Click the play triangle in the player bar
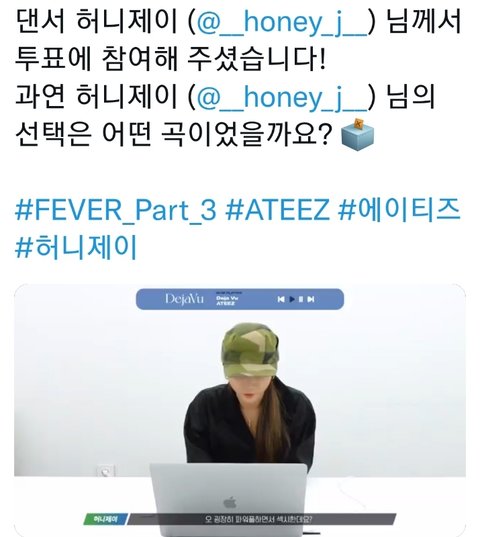 click(x=292, y=299)
